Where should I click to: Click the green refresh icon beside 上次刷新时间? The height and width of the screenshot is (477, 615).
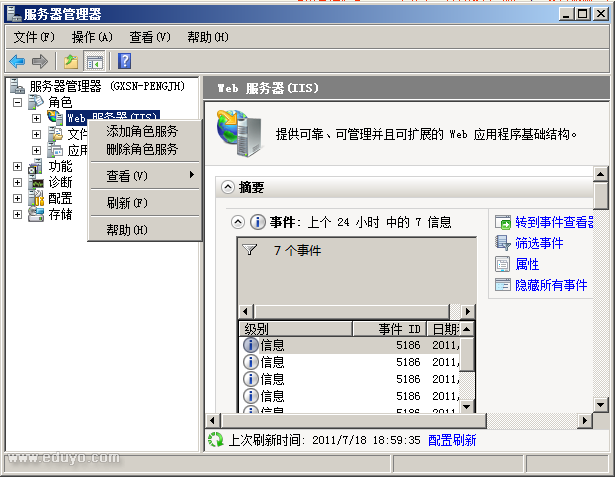(214, 439)
